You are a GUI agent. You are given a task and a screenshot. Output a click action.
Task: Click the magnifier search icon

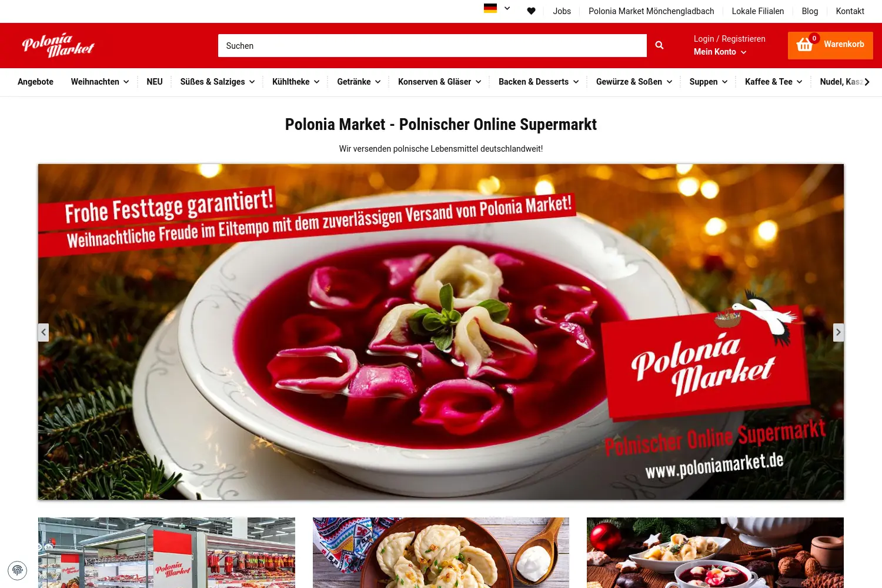(659, 45)
